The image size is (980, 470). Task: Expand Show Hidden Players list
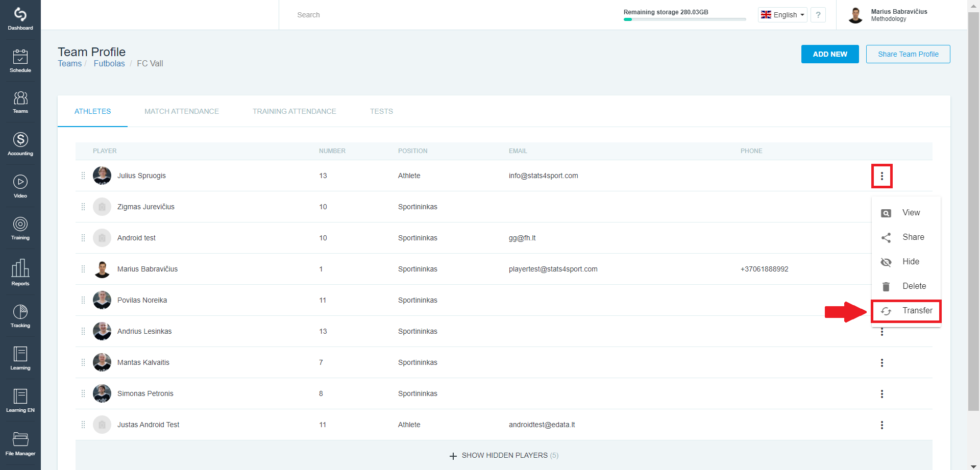click(504, 455)
